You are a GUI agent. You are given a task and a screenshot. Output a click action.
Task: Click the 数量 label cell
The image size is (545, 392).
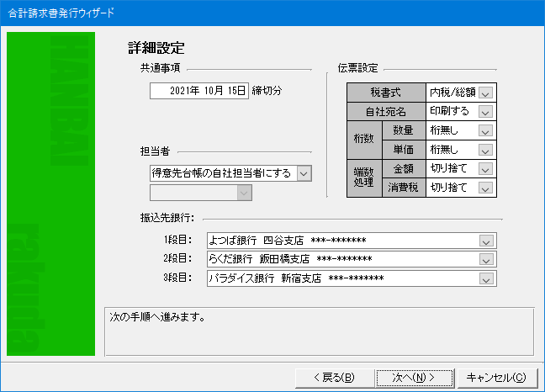[x=404, y=130]
